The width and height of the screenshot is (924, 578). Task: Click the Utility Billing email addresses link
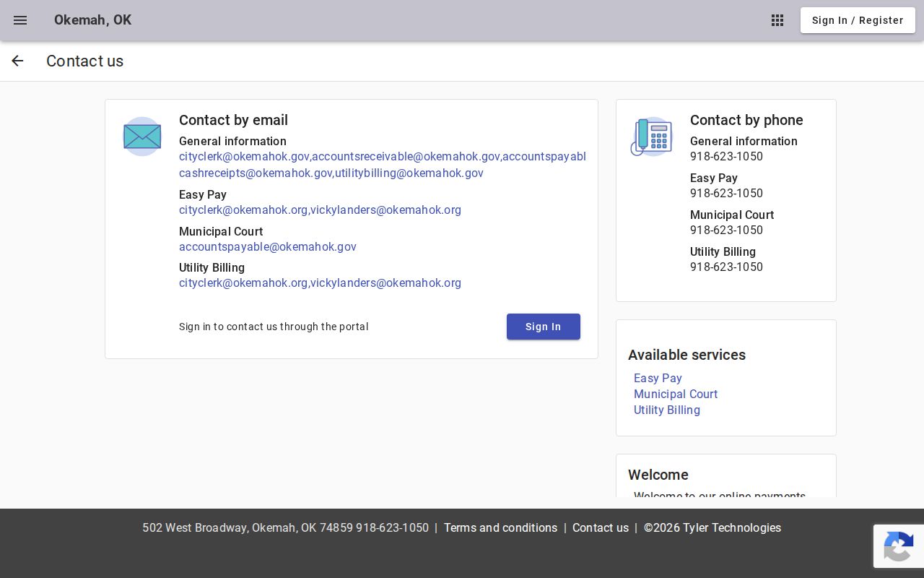pyautogui.click(x=320, y=282)
